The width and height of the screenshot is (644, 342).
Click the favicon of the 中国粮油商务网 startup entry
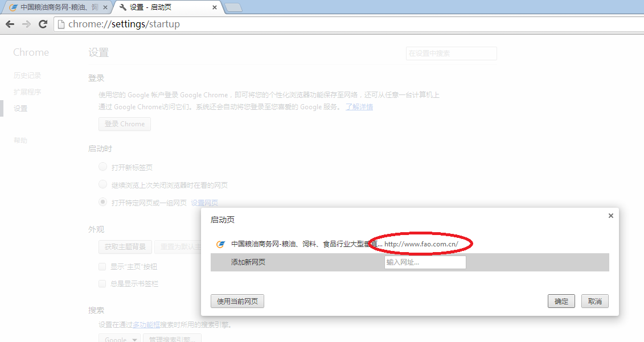(x=220, y=244)
